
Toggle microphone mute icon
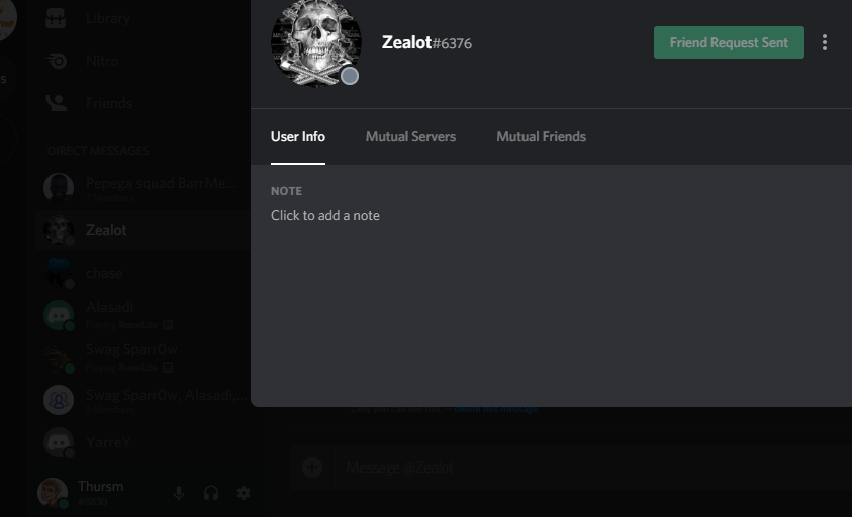click(x=179, y=493)
